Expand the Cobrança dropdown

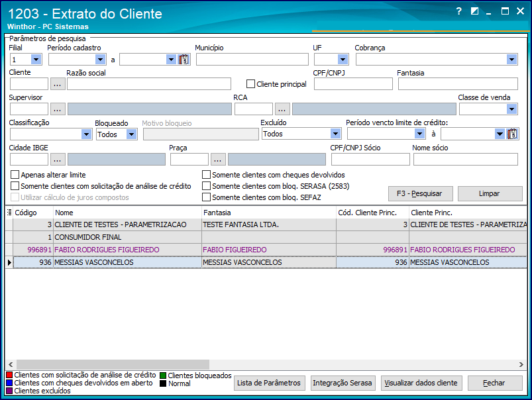click(511, 60)
